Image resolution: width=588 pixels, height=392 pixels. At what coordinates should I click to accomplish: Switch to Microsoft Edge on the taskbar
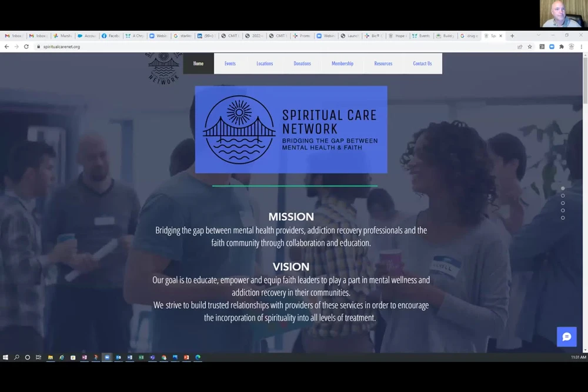coord(198,357)
